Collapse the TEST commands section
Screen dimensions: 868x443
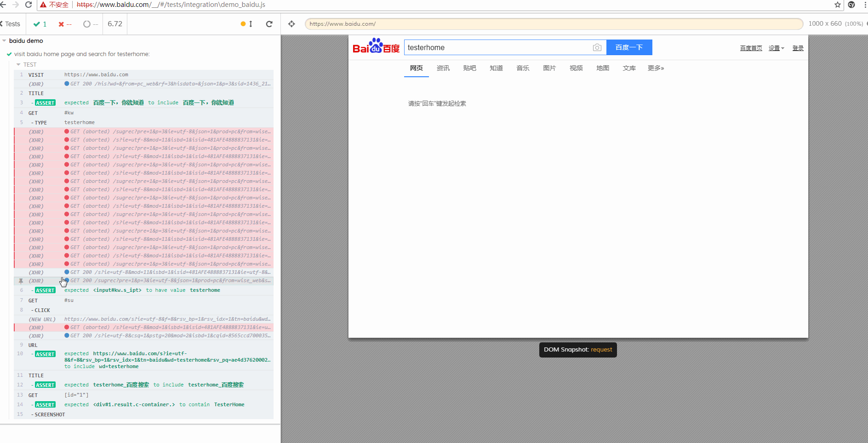(x=18, y=65)
